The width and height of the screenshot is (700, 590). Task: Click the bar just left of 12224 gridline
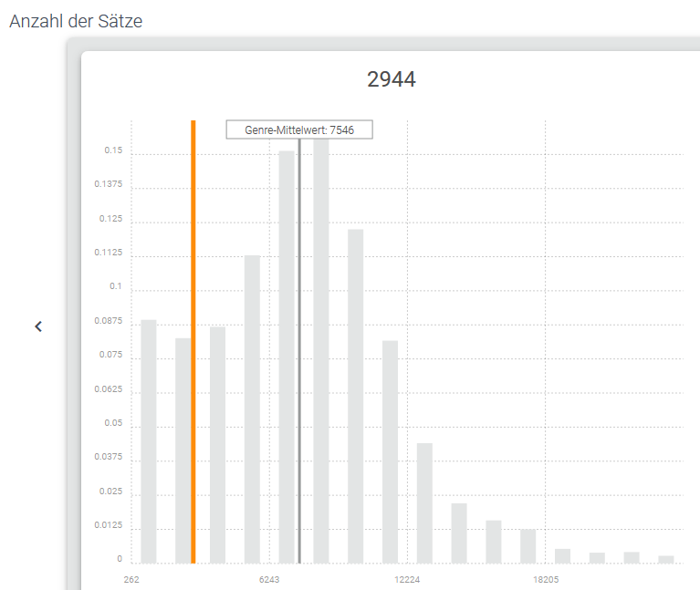point(390,451)
